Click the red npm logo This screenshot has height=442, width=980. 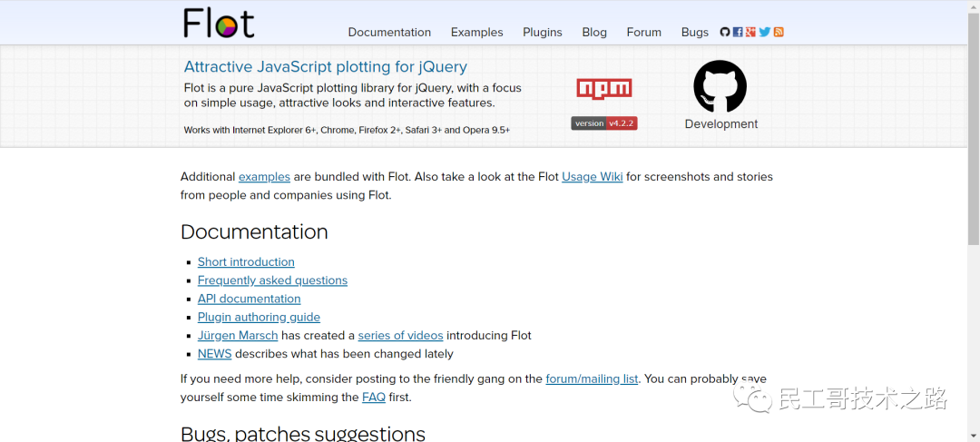tap(603, 88)
